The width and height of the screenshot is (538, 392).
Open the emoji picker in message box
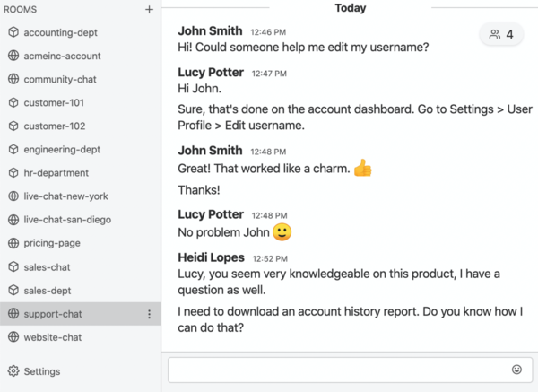[x=516, y=369]
